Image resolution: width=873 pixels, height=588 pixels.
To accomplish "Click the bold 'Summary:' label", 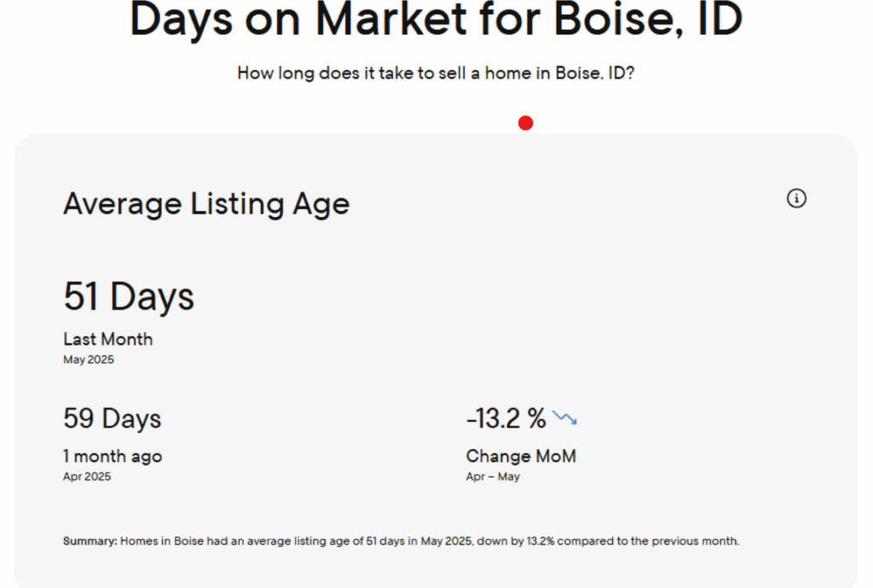I will (x=90, y=541).
